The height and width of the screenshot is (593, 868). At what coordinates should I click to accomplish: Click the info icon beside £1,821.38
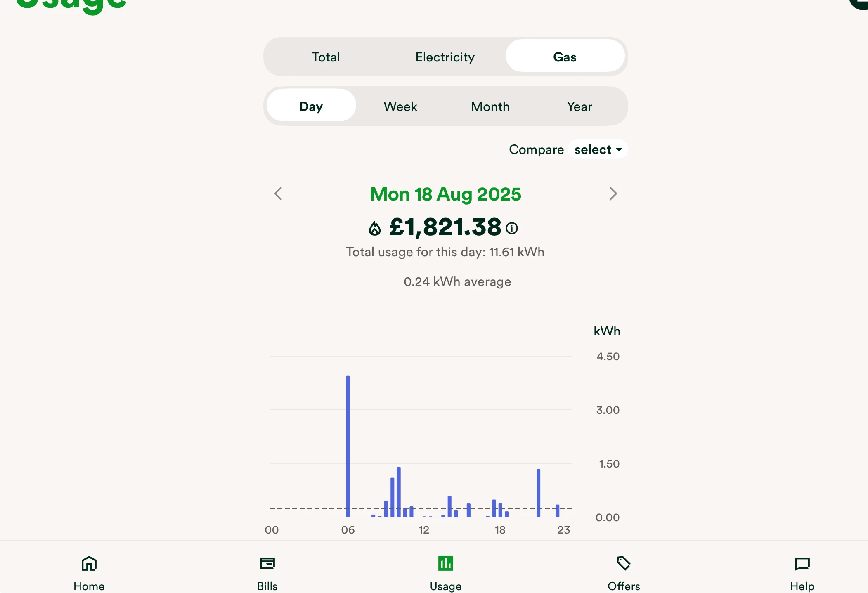click(x=512, y=228)
